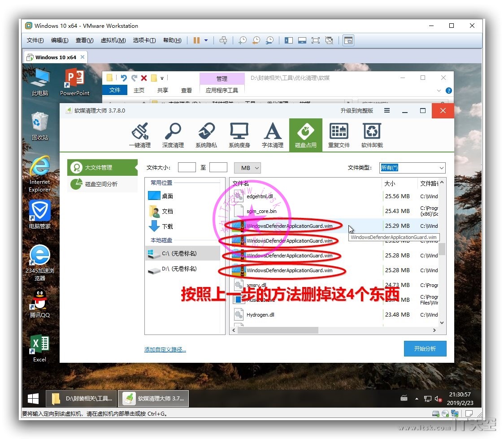This screenshot has height=439, width=504.
Task: Click the minimum file size field
Action: click(187, 167)
